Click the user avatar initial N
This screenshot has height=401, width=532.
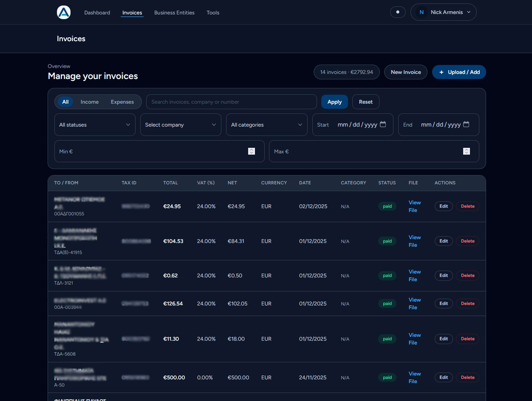tap(422, 12)
